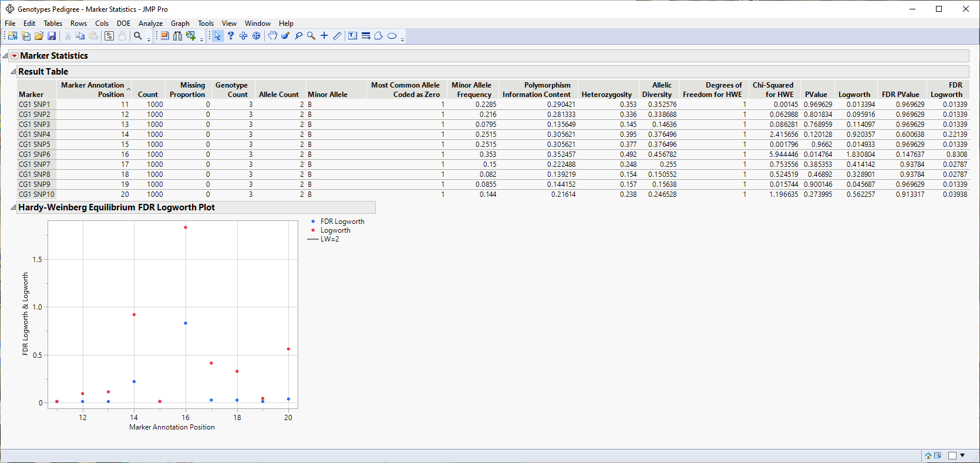Click the Home Window icon in status bar

(928, 455)
